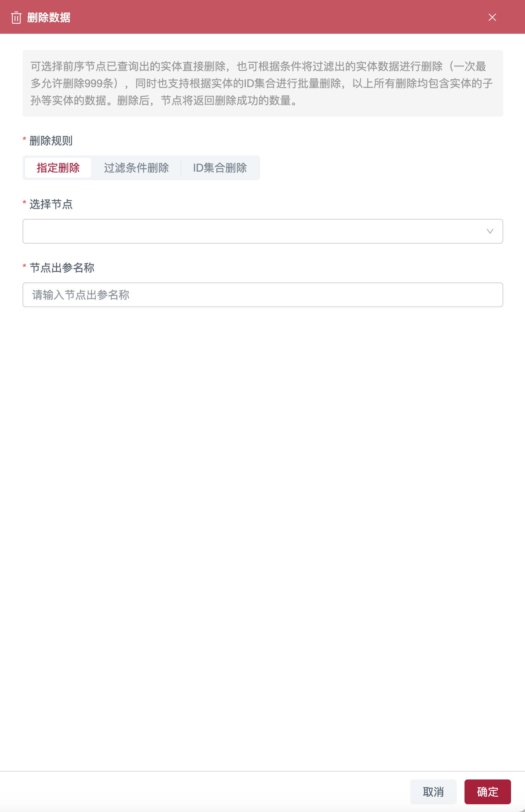Click the red asterisk beside 删除规则

(24, 139)
